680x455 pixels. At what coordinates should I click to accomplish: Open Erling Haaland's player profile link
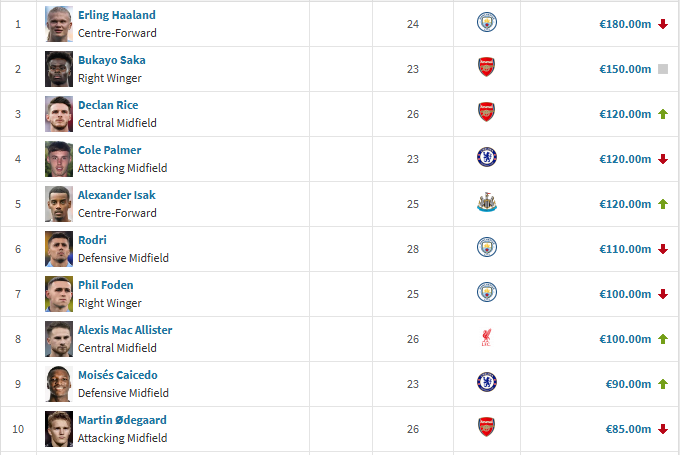pyautogui.click(x=117, y=15)
